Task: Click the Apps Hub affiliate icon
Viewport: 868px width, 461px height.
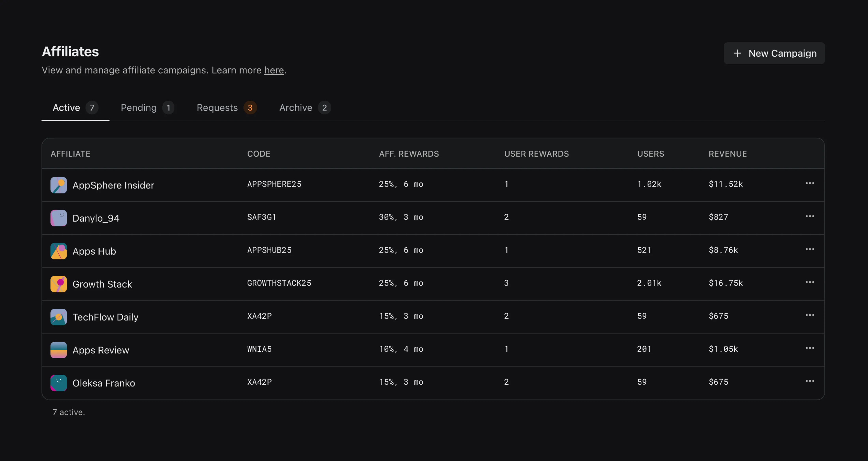Action: 58,251
